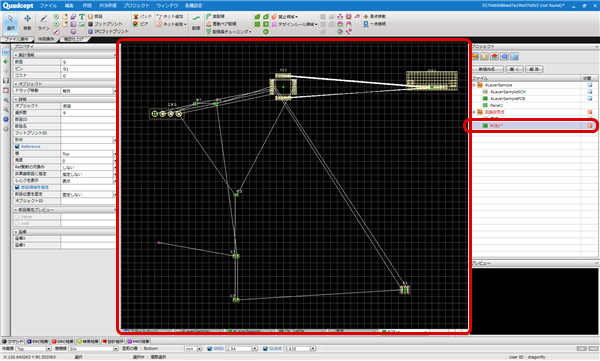Click the 開く open button in the project panel
Viewport: 600px width, 361px height.
click(x=514, y=69)
